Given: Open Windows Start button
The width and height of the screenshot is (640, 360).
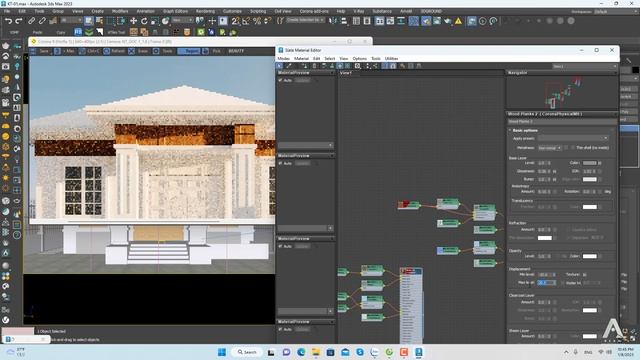Looking at the screenshot, I should click(x=222, y=352).
